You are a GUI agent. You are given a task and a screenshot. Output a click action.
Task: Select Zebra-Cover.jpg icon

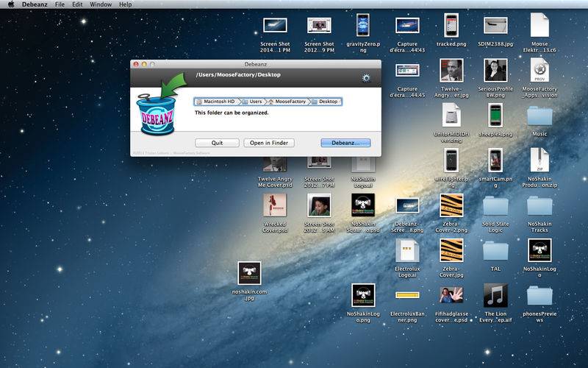(x=451, y=250)
